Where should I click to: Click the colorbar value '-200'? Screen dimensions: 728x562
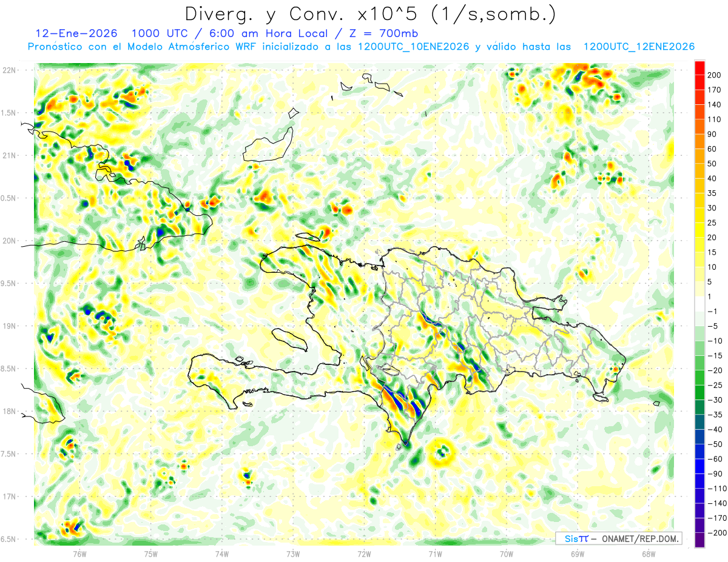pos(716,534)
